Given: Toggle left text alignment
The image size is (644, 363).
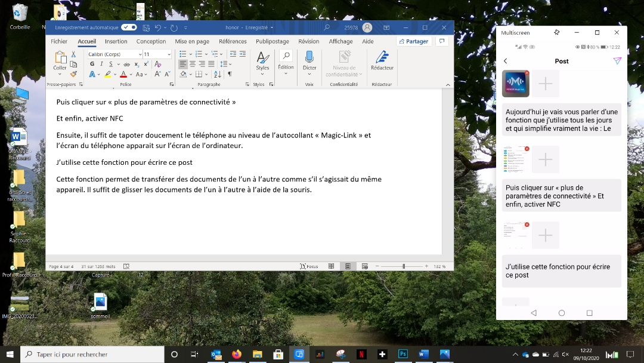Looking at the screenshot, I should click(183, 64).
